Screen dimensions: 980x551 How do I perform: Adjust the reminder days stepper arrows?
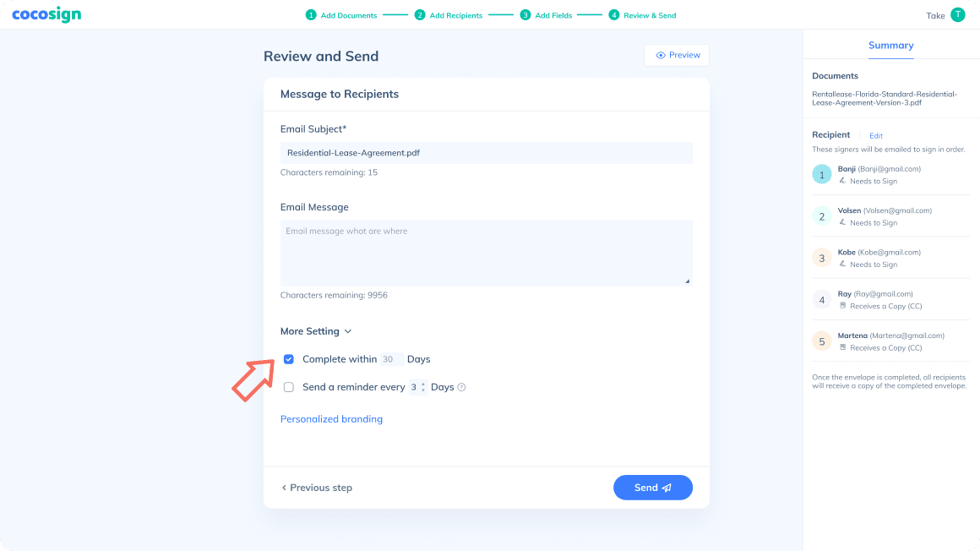422,387
